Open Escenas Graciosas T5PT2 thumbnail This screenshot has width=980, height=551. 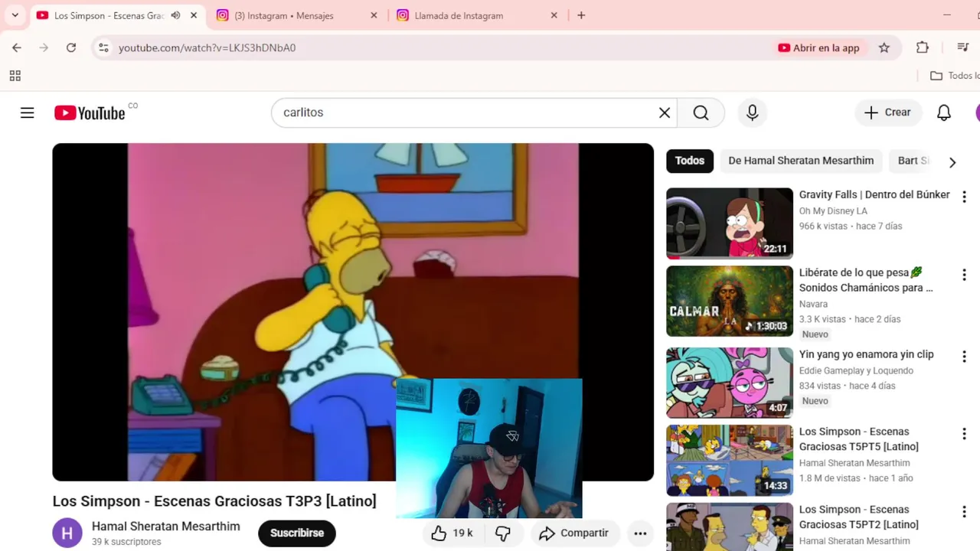pos(730,527)
